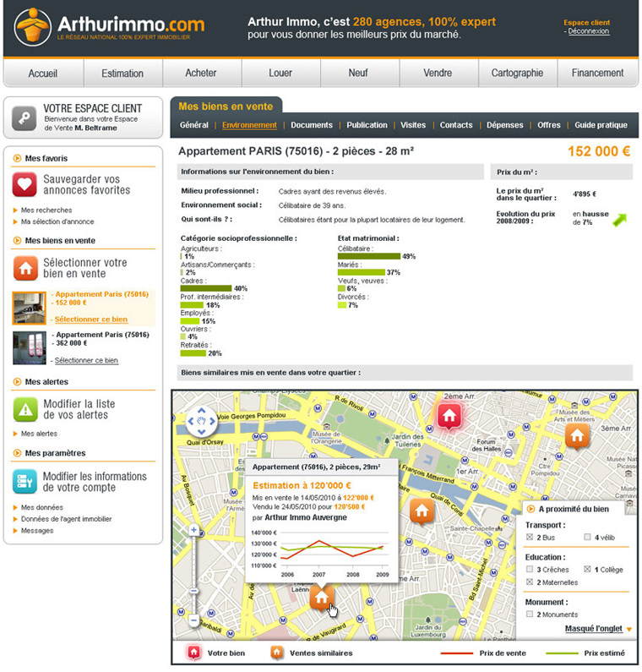Click the 152 000 € apartment kitchen thumbnail
642x672 pixels.
pos(29,309)
